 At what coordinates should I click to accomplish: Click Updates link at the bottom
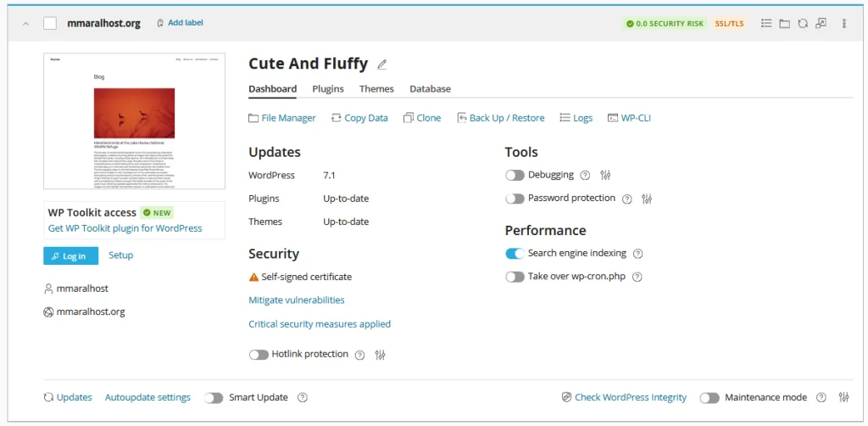[x=68, y=397]
